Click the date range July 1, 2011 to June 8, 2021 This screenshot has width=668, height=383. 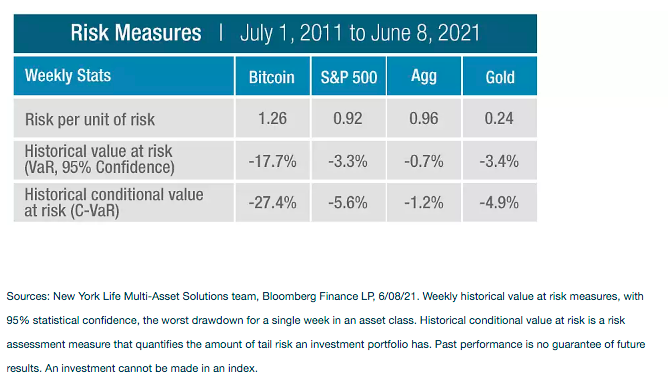[x=360, y=33]
